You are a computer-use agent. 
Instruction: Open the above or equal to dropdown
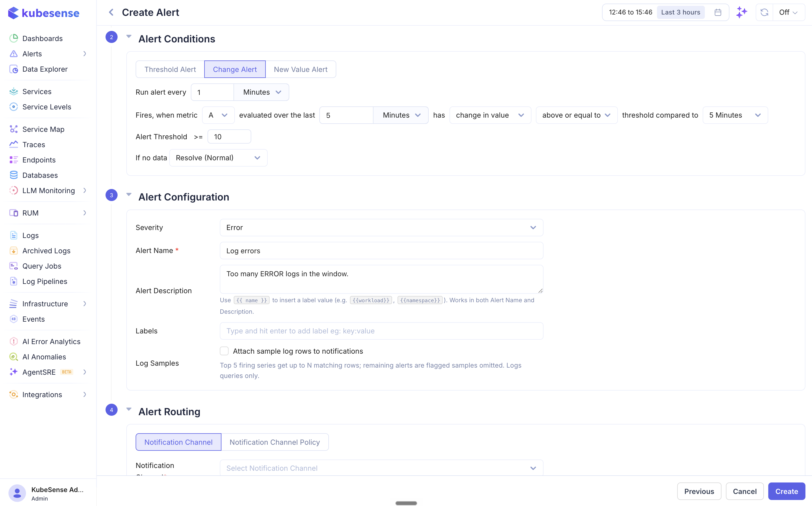pos(576,115)
